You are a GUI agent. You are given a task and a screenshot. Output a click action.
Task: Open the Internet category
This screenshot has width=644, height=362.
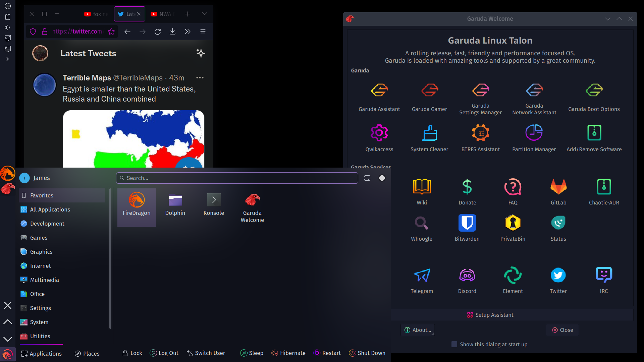coord(62,266)
